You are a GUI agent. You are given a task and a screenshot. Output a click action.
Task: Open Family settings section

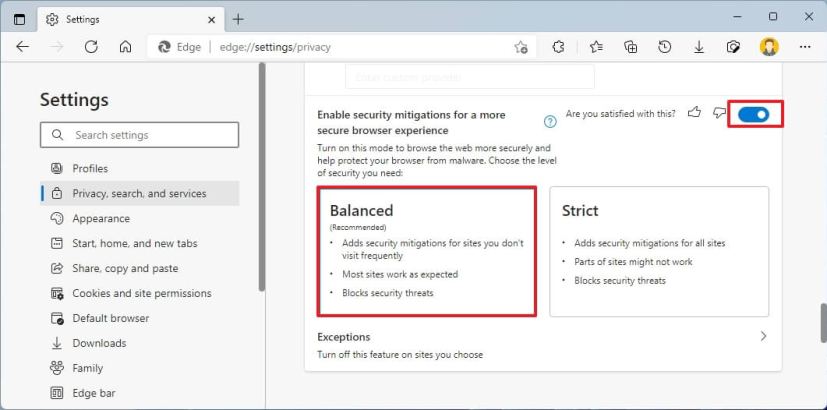139,368
